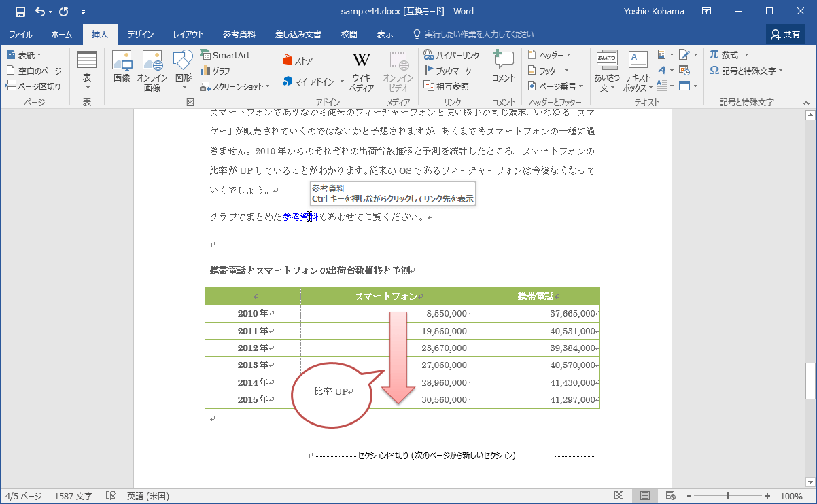Open Quick Parts icon in テキスト group
This screenshot has height=504, width=817.
click(665, 55)
